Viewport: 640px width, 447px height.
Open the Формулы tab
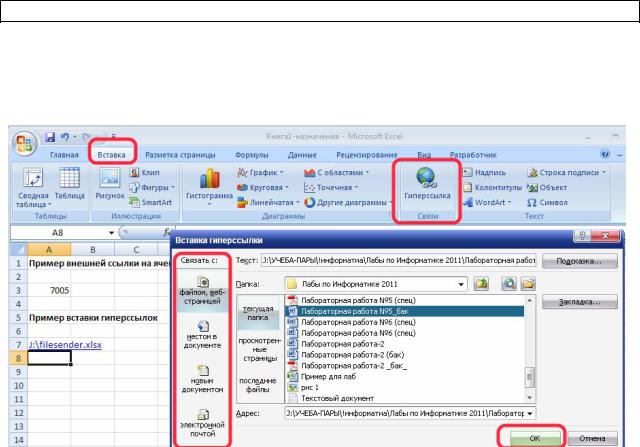pyautogui.click(x=251, y=155)
